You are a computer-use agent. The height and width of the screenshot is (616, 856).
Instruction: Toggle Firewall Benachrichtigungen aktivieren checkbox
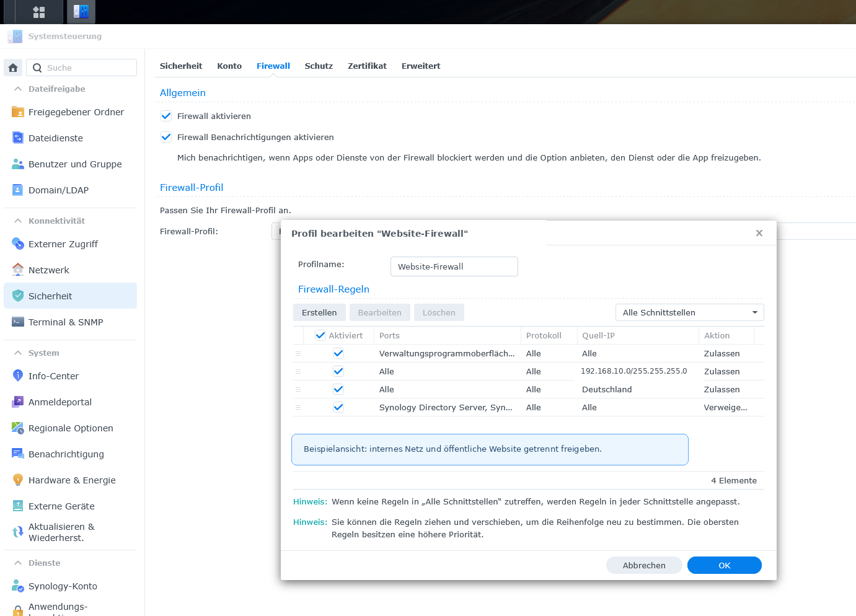(x=166, y=137)
